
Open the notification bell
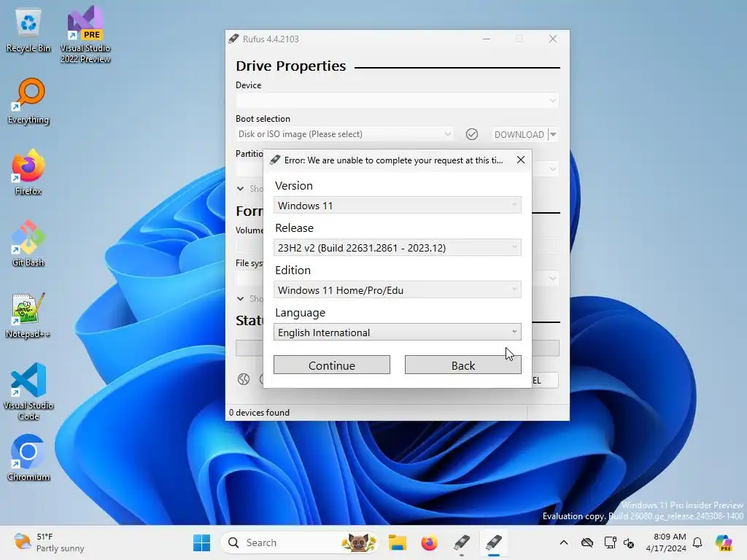(x=697, y=542)
